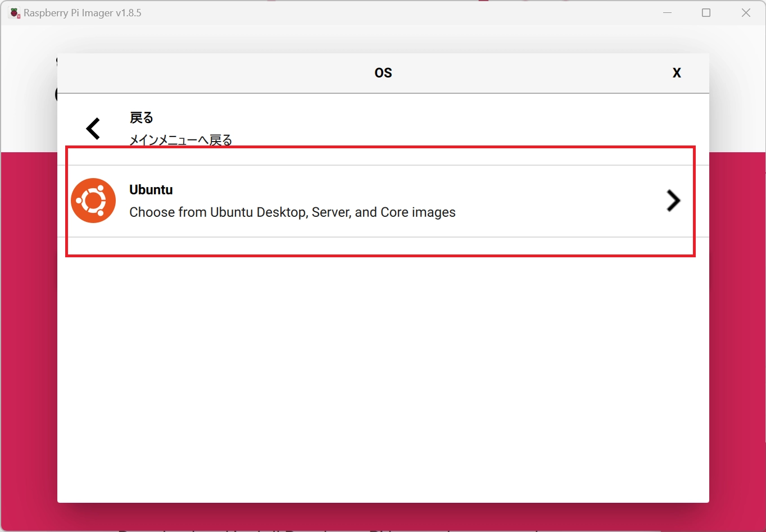Open the Ubuntu images list title
766x532 pixels.
coord(151,190)
